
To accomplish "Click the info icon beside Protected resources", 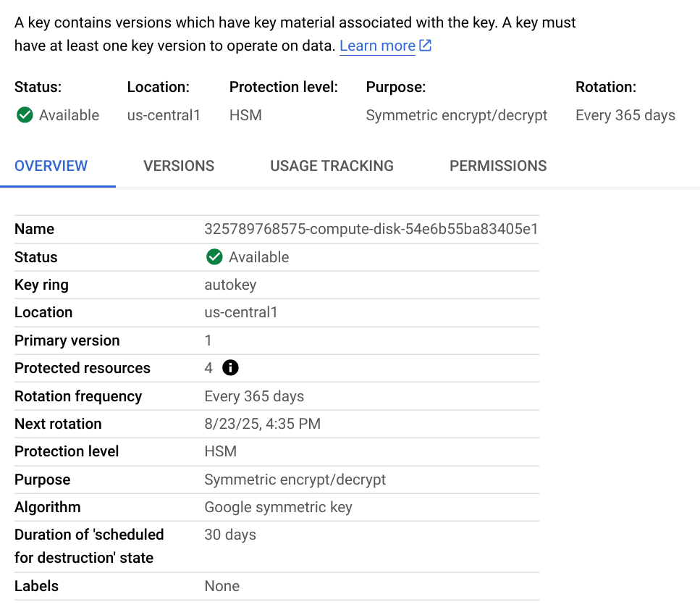I will click(x=230, y=368).
